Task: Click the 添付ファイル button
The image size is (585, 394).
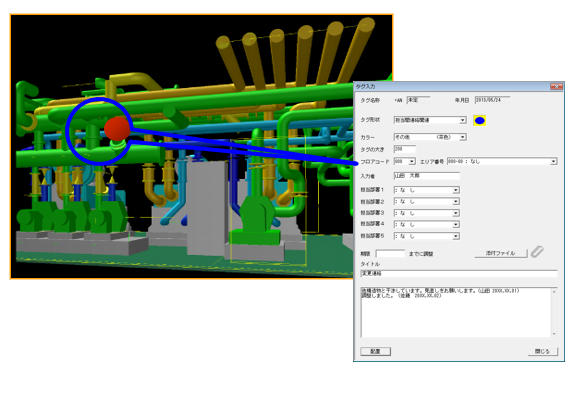Action: tap(501, 253)
